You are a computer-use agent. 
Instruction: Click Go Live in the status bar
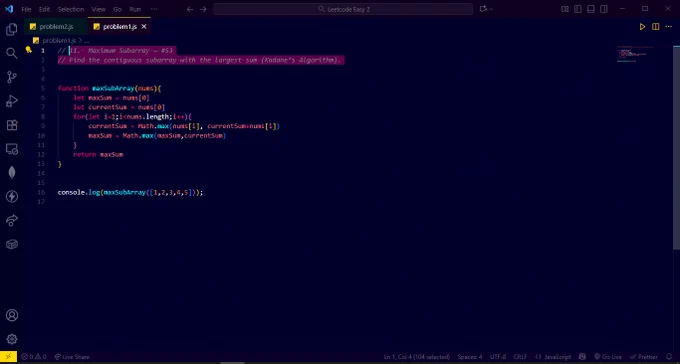pos(608,357)
